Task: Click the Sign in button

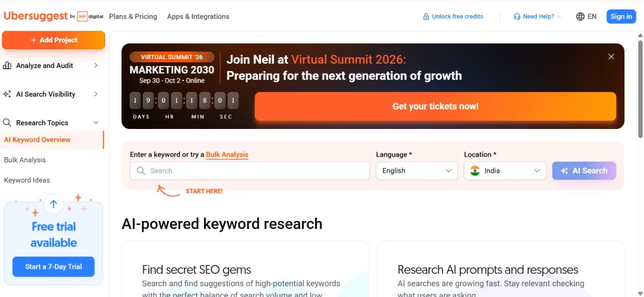Action: pos(621,16)
